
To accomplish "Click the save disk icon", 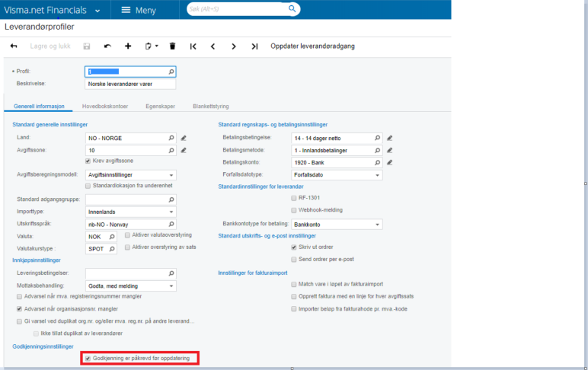I will [x=87, y=46].
